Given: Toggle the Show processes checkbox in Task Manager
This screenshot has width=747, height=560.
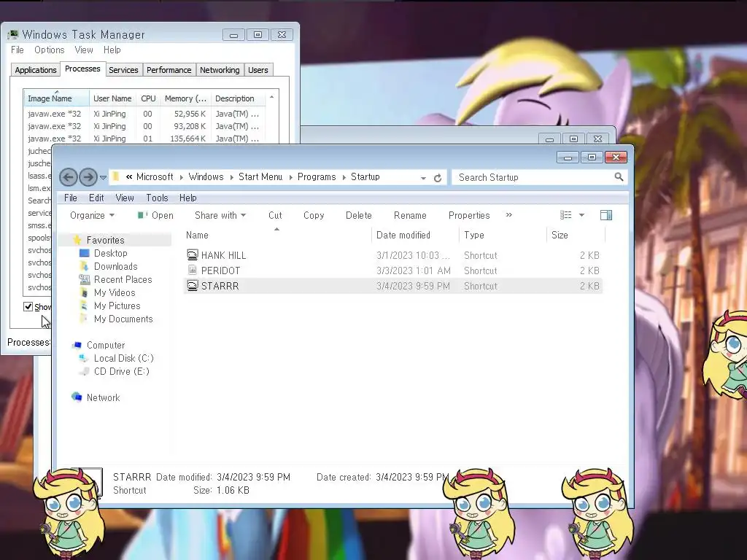Looking at the screenshot, I should (x=28, y=306).
